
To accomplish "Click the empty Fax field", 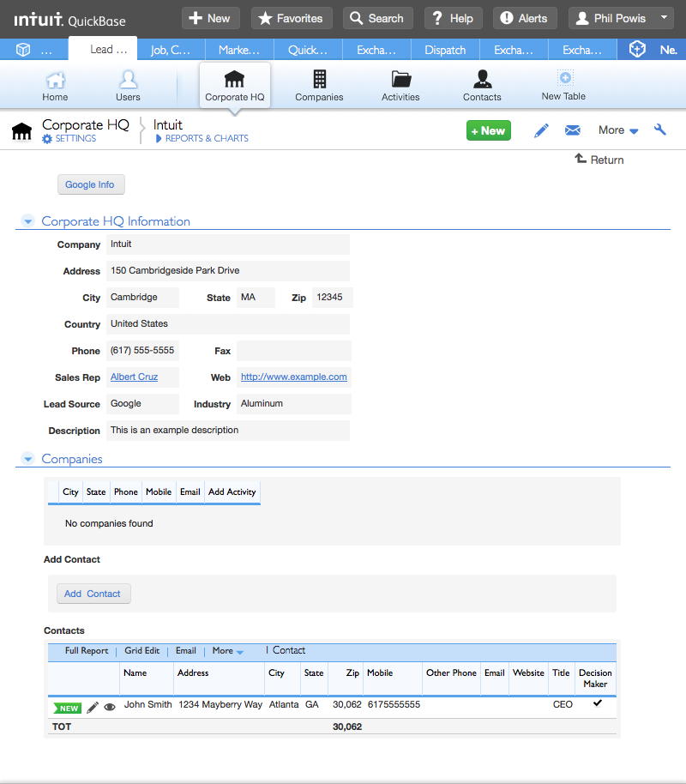I will pyautogui.click(x=294, y=351).
